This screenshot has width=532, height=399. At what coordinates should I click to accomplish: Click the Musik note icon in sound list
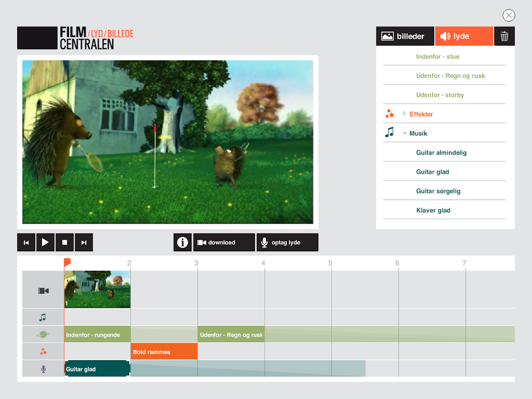(x=390, y=132)
